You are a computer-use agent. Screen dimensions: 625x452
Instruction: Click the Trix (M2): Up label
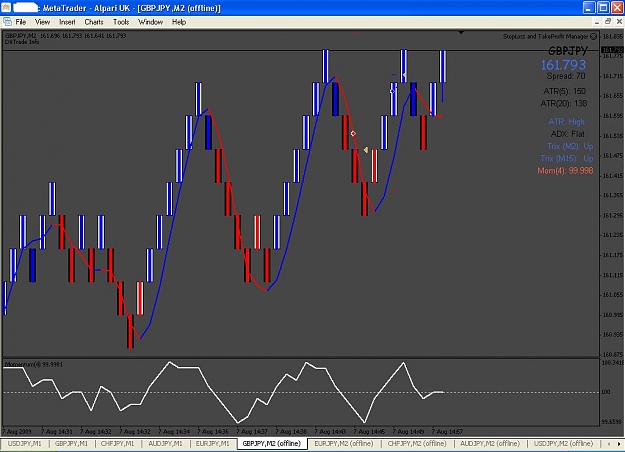click(570, 146)
